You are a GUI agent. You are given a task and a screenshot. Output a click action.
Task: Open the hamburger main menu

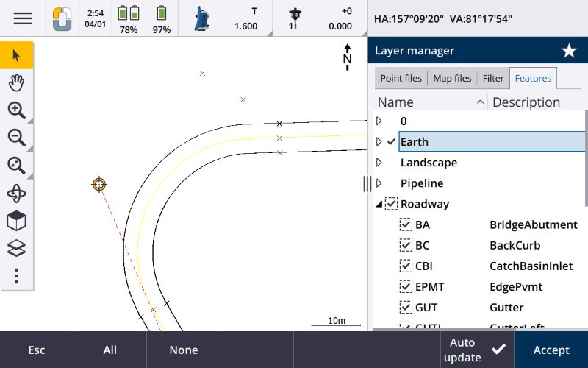23,18
